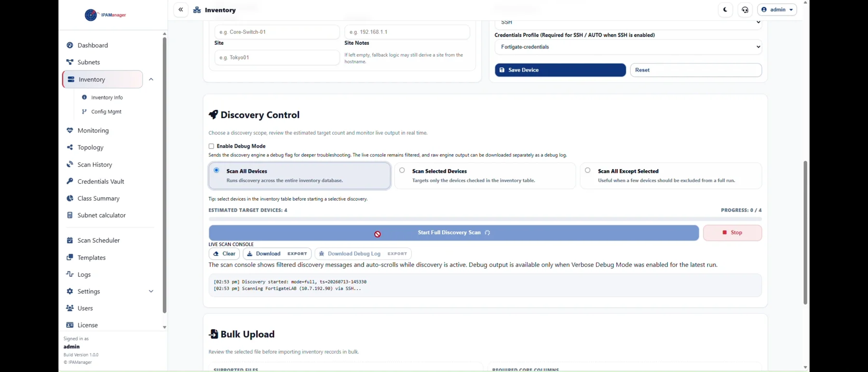The image size is (868, 372).
Task: Open Credentials Vault
Action: coord(101,182)
